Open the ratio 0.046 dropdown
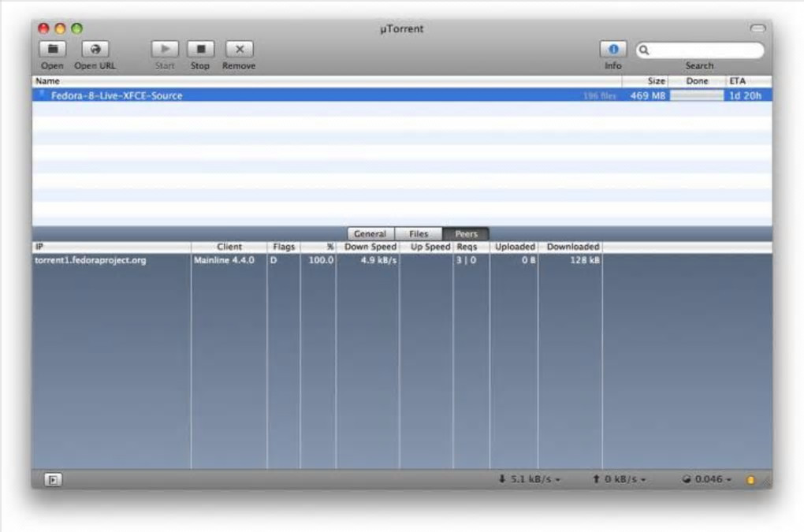Screen dimensions: 804x532 (707, 479)
